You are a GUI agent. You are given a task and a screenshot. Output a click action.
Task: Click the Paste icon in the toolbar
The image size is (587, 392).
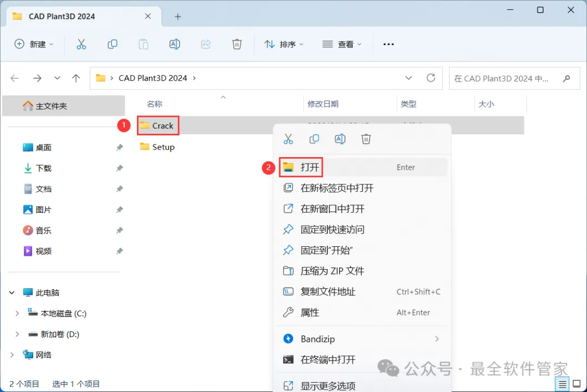pyautogui.click(x=143, y=44)
